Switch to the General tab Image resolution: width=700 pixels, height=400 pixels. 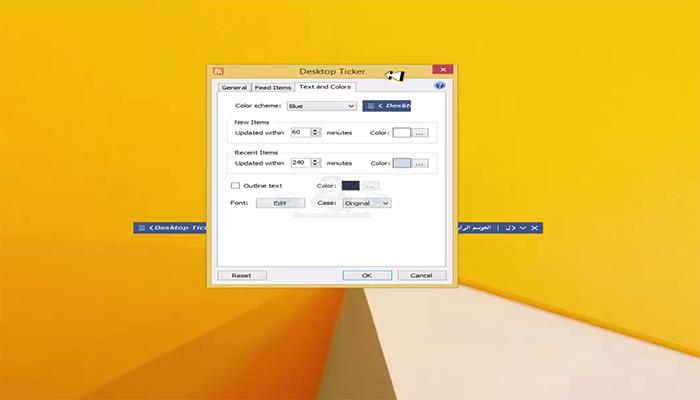[x=234, y=88]
